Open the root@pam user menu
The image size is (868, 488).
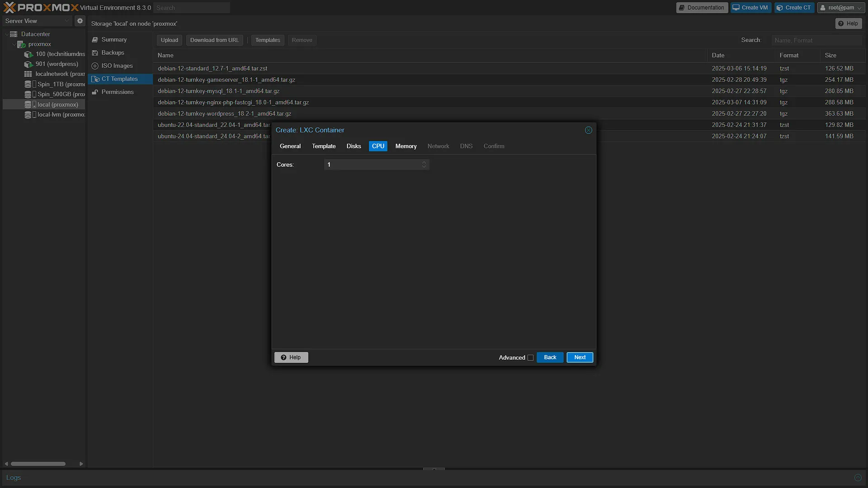click(x=841, y=8)
